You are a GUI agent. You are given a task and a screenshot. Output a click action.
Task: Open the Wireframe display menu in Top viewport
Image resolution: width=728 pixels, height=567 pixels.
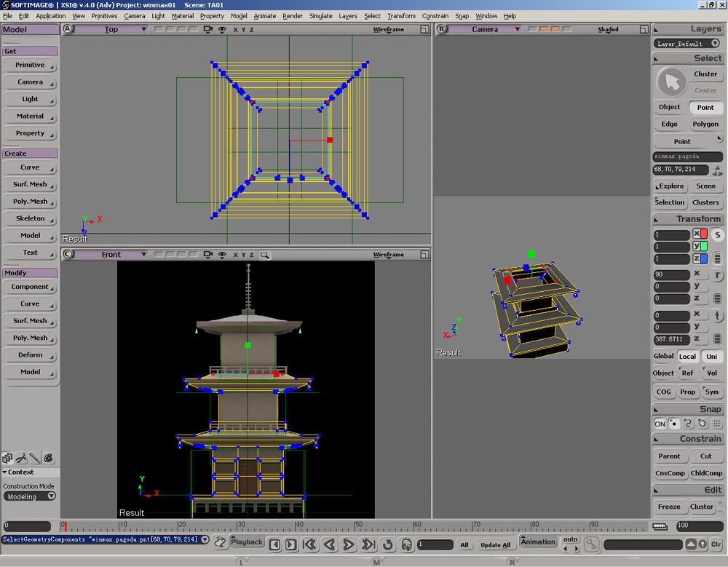(x=388, y=29)
